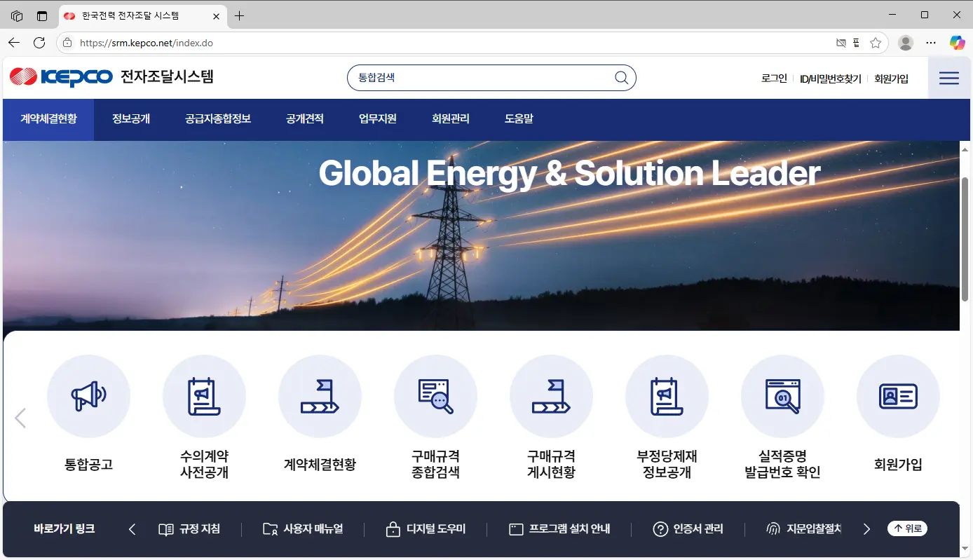The height and width of the screenshot is (560, 973).
Task: Run a search with the magnifier icon
Action: (x=620, y=77)
